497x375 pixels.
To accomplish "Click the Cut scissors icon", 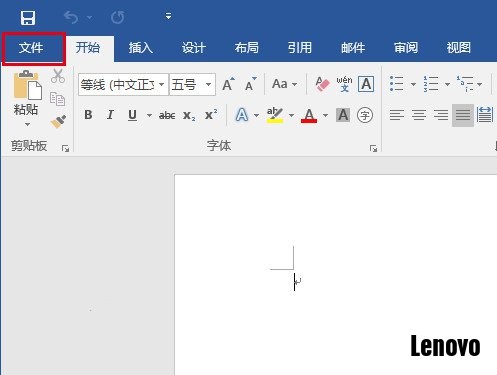I will pos(58,76).
